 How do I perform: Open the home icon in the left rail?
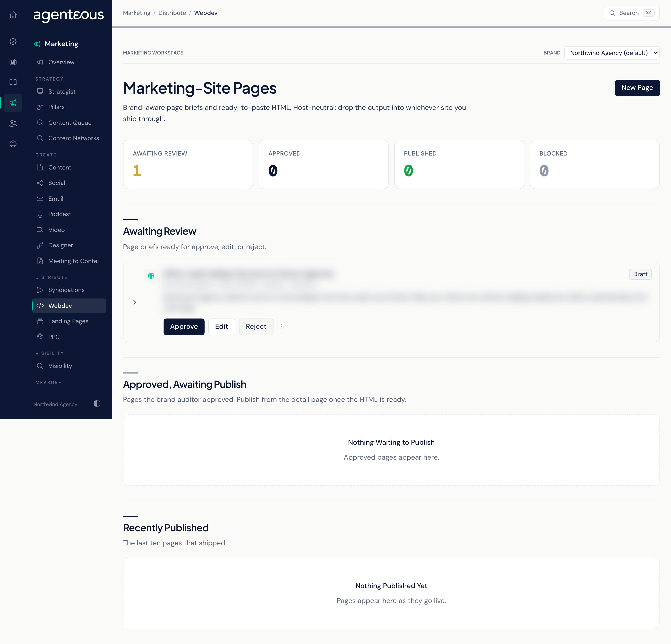[x=13, y=15]
